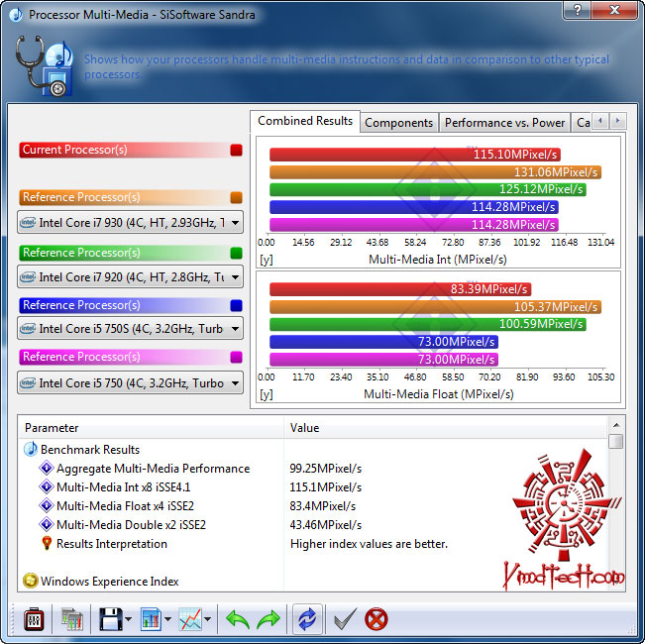Open the Intel Core i5 750S dropdown
This screenshot has width=645, height=644.
pos(130,329)
